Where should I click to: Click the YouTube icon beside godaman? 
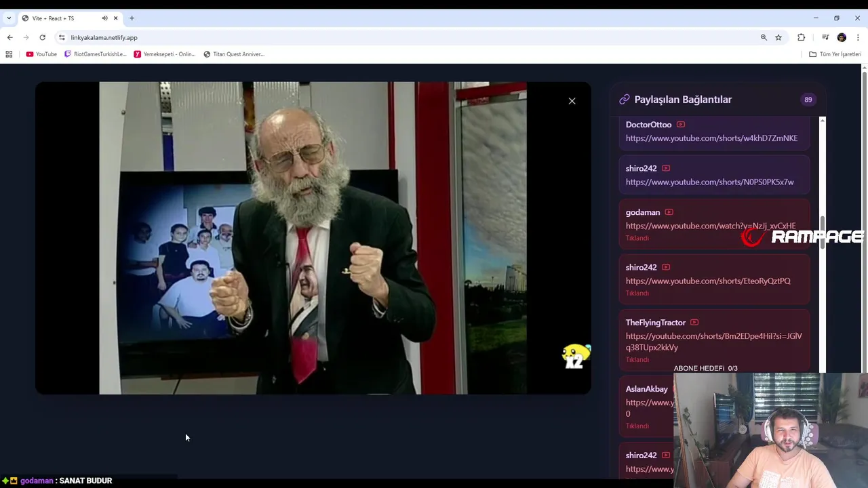click(x=669, y=212)
